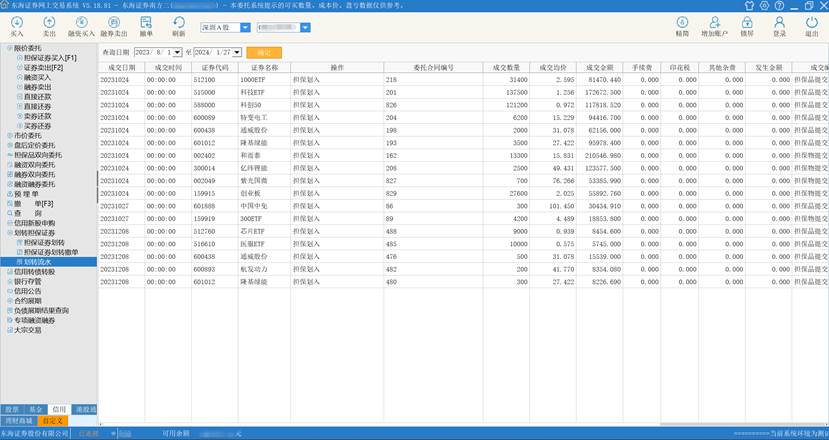Expand the 查询 tree node
The width and height of the screenshot is (829, 440).
(x=10, y=213)
